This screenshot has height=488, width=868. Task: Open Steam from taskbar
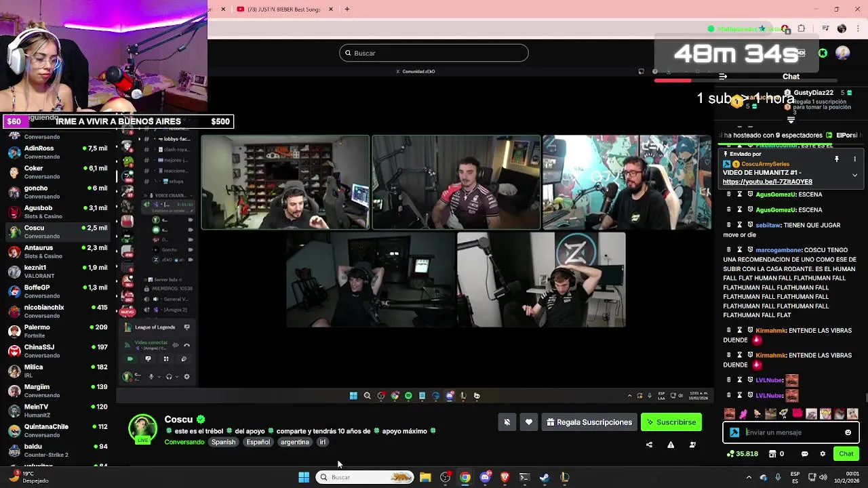(544, 477)
